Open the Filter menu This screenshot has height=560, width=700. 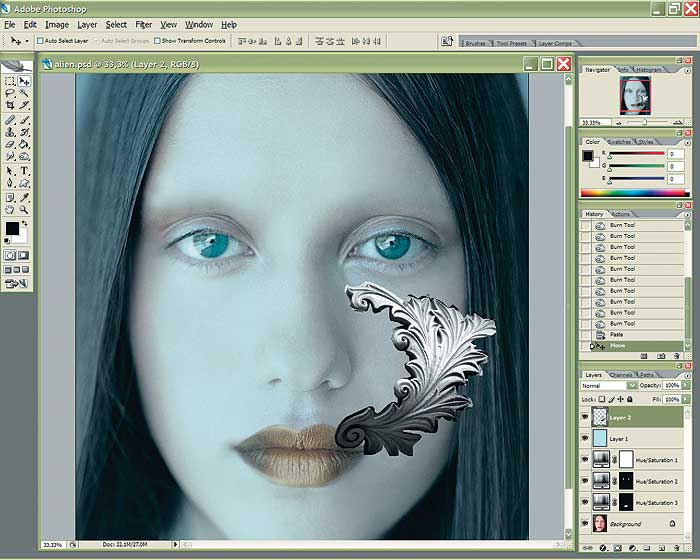click(x=143, y=25)
